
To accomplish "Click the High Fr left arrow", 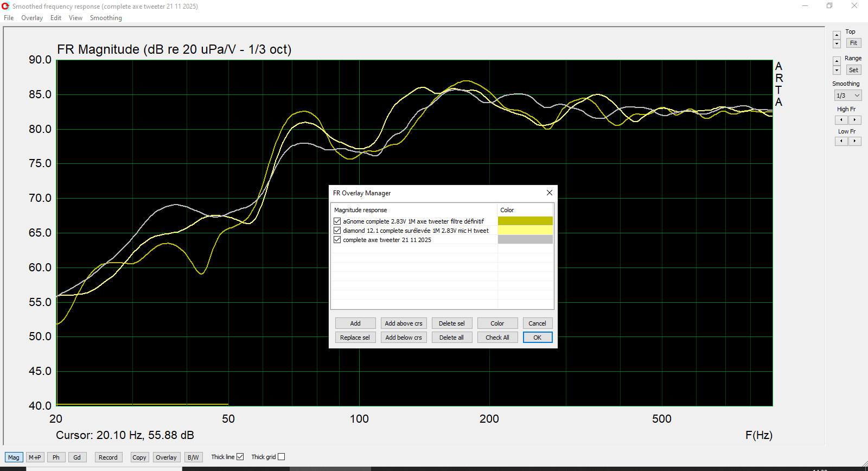I will [841, 120].
